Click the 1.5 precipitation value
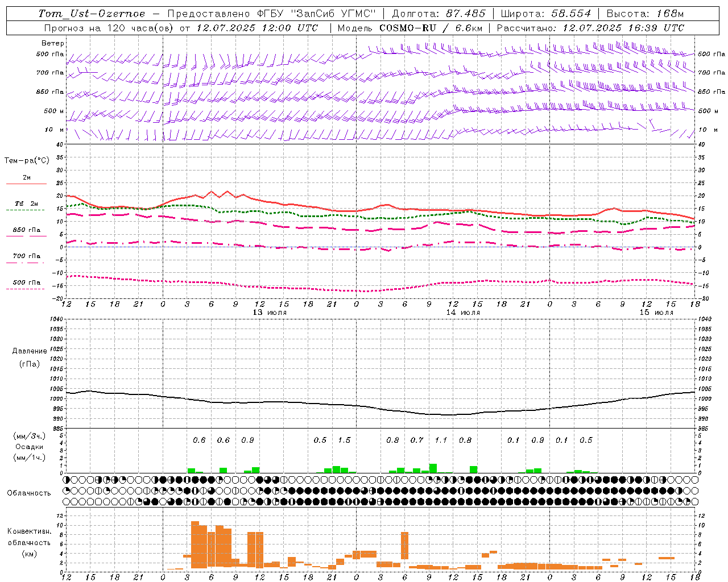Screen dimensions: 728x582 coord(344,440)
